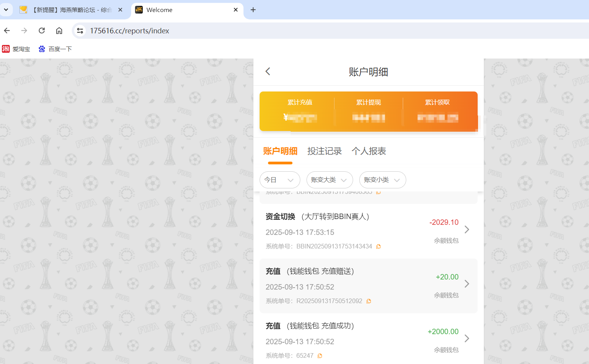Switch to the 投注记录 tab
Image resolution: width=589 pixels, height=364 pixels.
pyautogui.click(x=324, y=151)
